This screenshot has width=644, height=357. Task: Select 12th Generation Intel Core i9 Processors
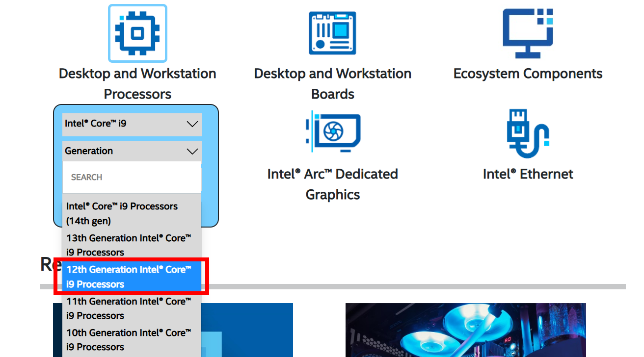132,277
